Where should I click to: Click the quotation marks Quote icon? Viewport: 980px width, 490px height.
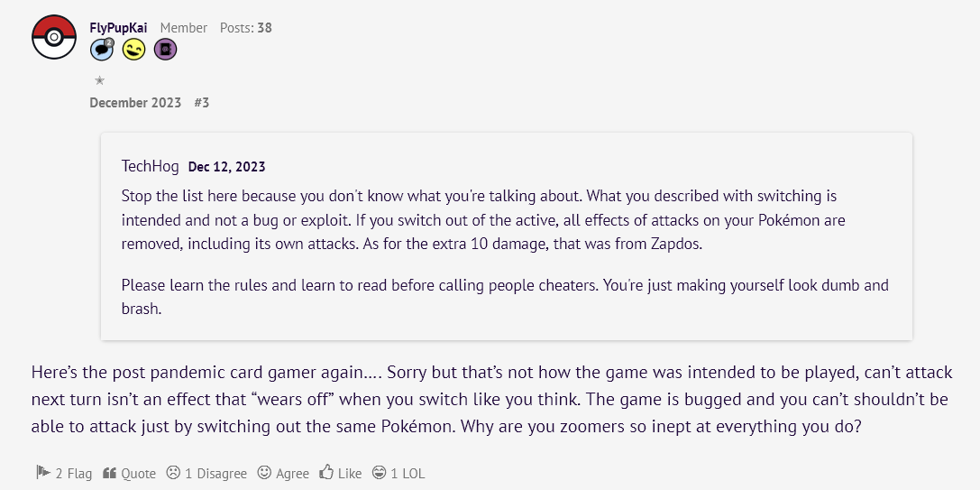click(109, 473)
